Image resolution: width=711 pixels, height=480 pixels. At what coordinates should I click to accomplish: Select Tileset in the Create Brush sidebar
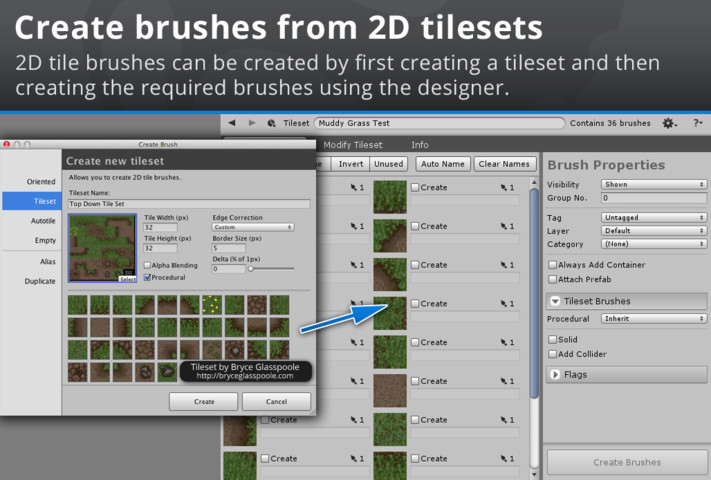32,201
